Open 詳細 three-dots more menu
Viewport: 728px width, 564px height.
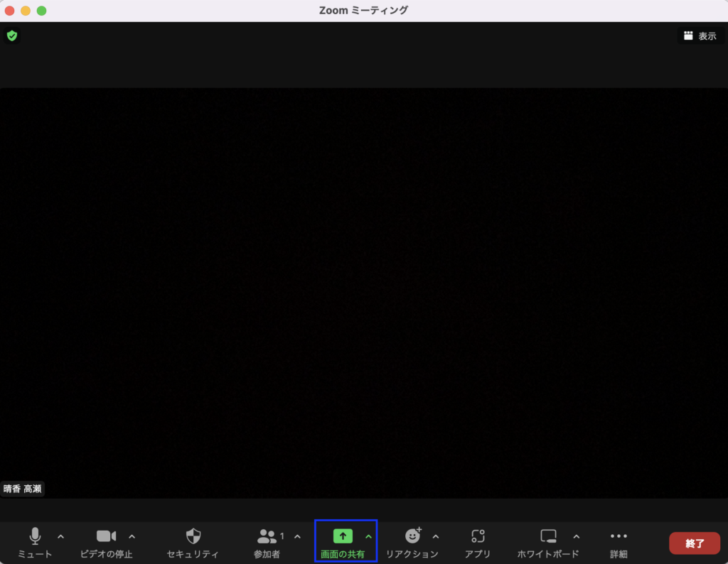619,537
